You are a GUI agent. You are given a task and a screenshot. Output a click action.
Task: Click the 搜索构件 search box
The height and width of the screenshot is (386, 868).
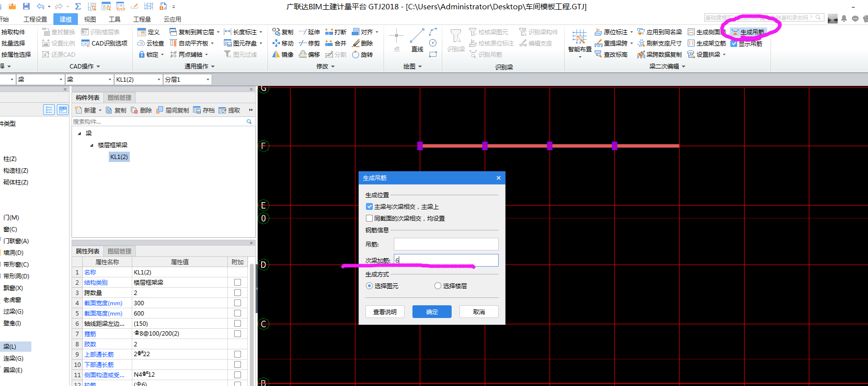163,121
